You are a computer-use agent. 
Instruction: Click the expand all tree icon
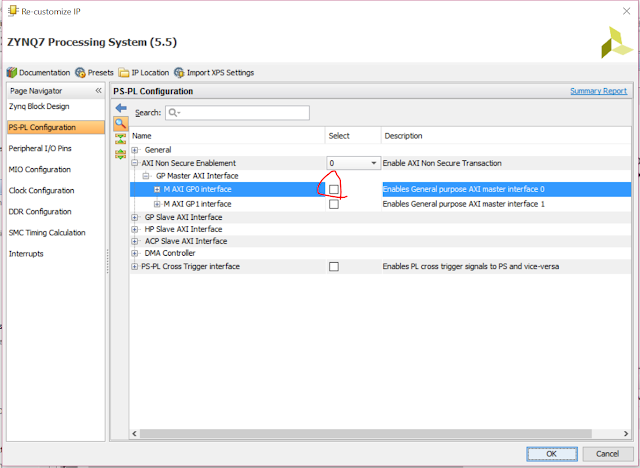(x=121, y=154)
